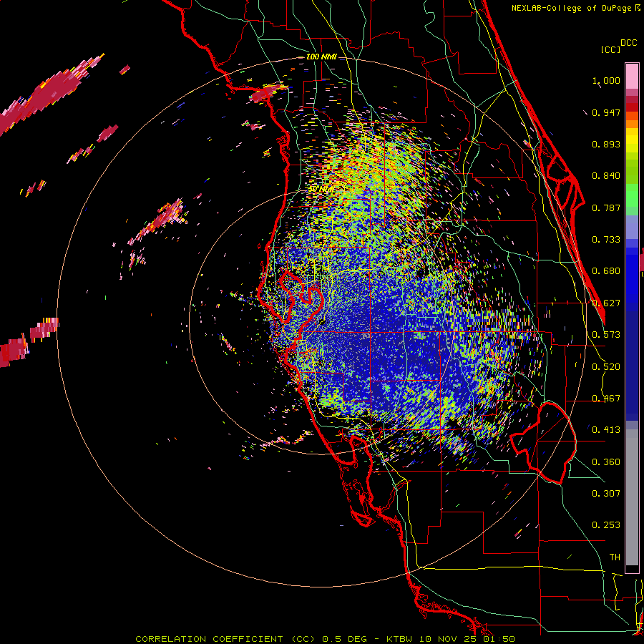644x644 pixels.
Task: Select the 0.467 scale value
Action: click(606, 399)
